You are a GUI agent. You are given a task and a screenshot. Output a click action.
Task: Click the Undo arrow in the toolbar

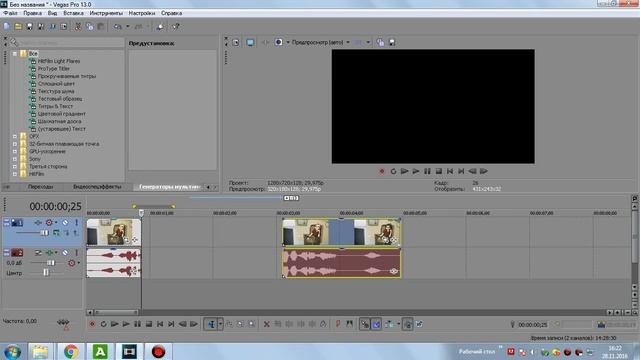118,27
